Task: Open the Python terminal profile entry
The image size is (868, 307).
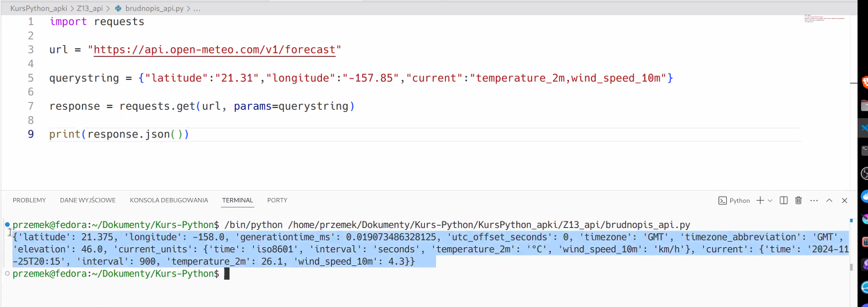Action: (x=734, y=200)
